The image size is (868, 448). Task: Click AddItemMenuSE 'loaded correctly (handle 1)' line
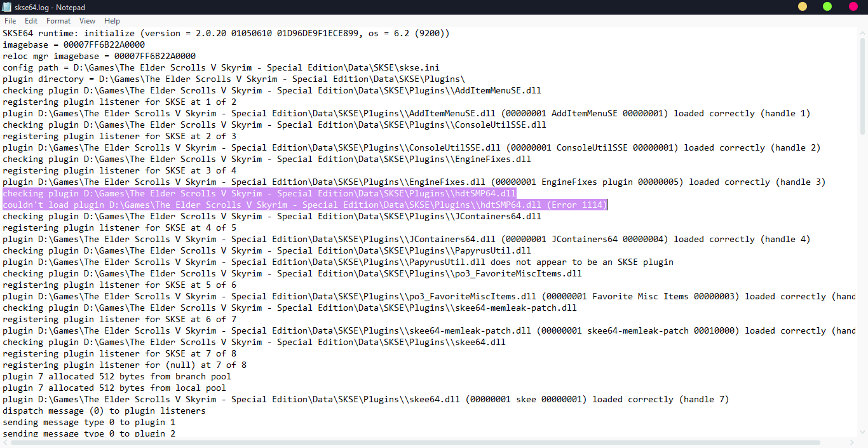407,113
